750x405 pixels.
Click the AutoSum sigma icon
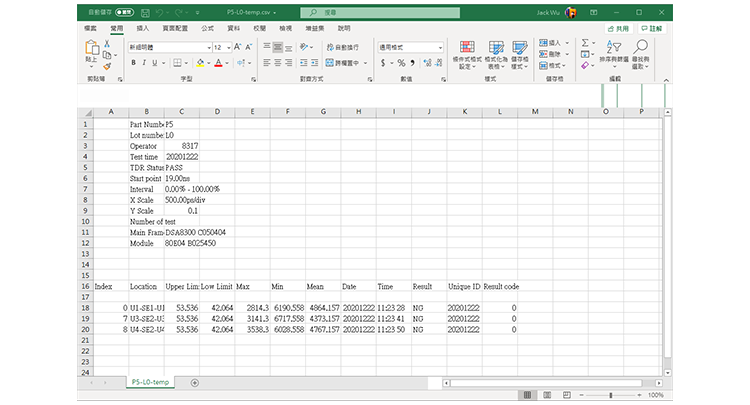[x=585, y=43]
